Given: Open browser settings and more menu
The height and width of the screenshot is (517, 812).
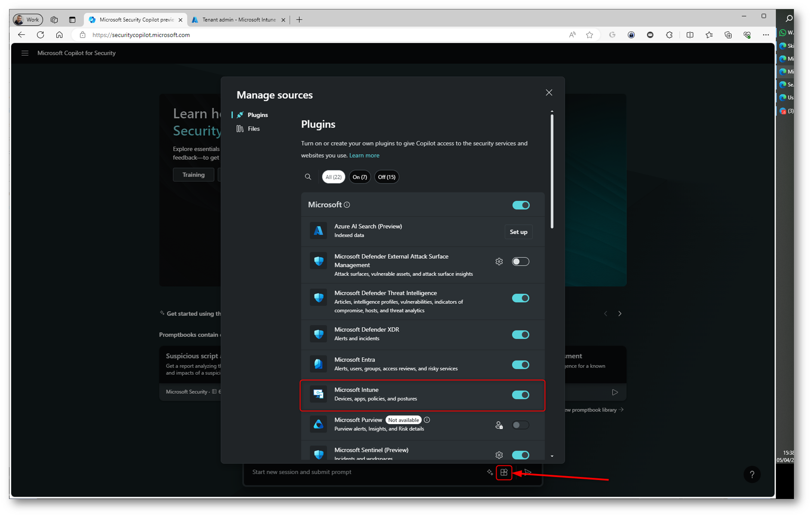Looking at the screenshot, I should pos(766,35).
